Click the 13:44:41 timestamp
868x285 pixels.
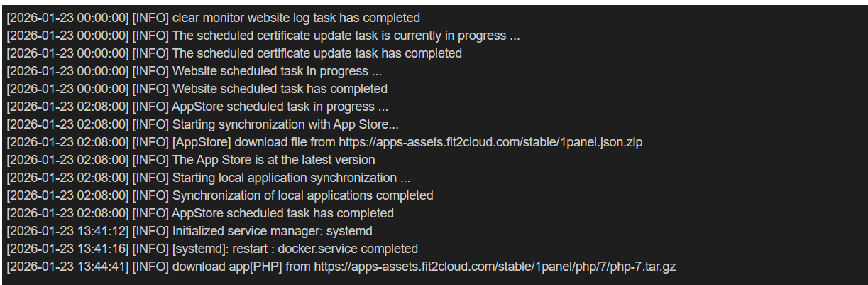[68, 267]
